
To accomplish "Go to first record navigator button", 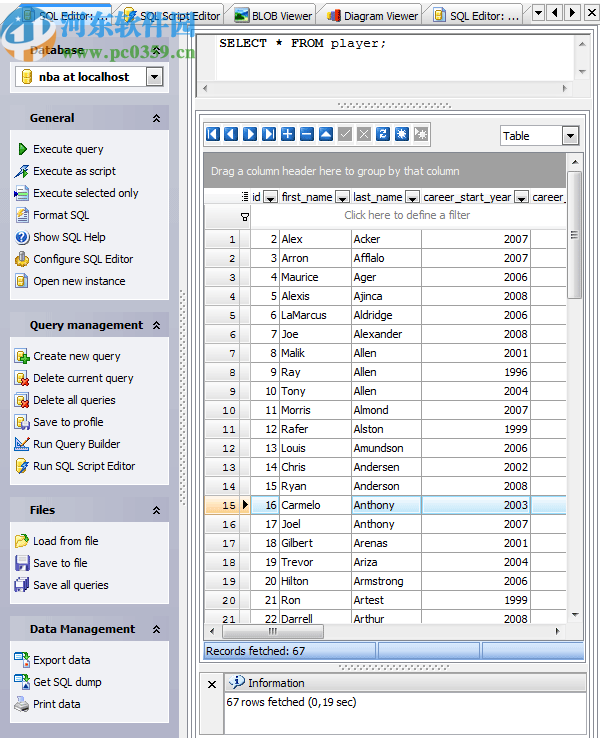I will 213,135.
